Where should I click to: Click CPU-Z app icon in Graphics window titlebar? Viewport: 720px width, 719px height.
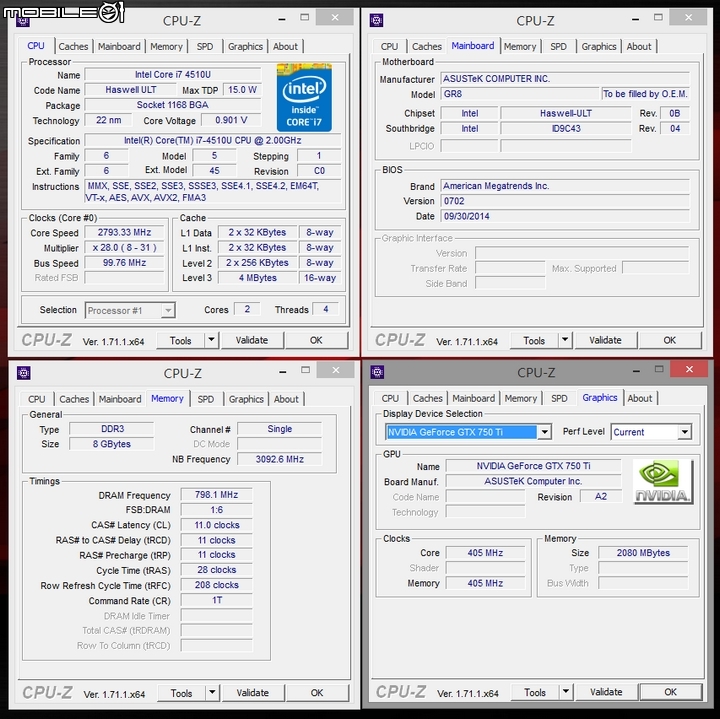click(377, 372)
